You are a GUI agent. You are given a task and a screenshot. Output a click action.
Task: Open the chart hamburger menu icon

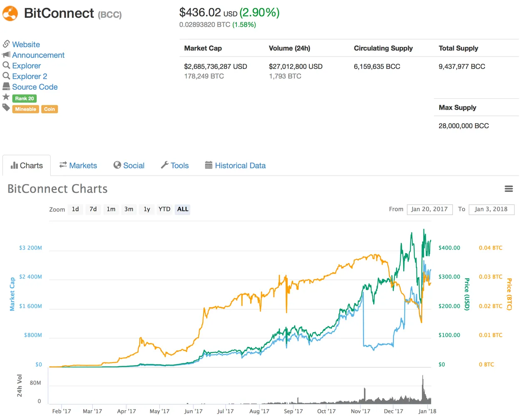pyautogui.click(x=509, y=189)
